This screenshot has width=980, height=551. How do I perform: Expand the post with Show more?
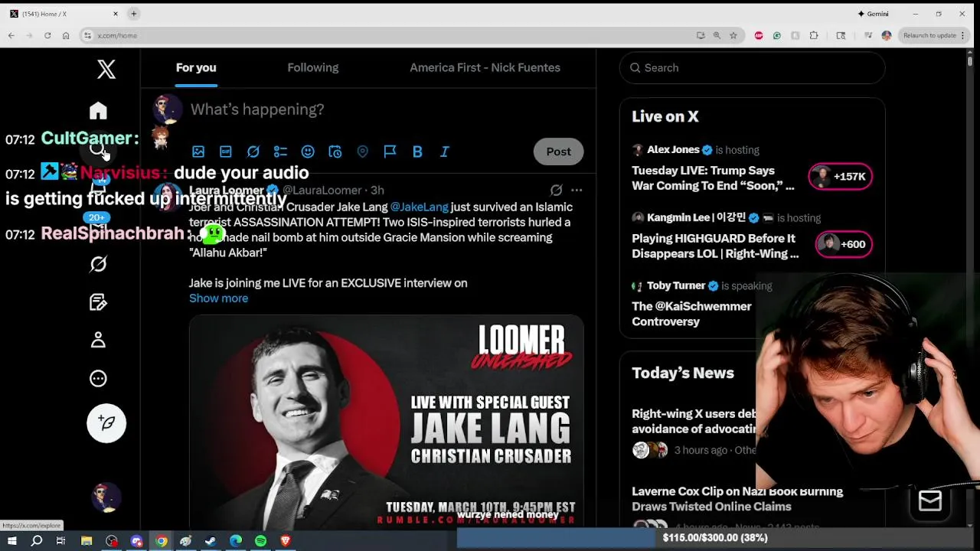click(x=218, y=298)
